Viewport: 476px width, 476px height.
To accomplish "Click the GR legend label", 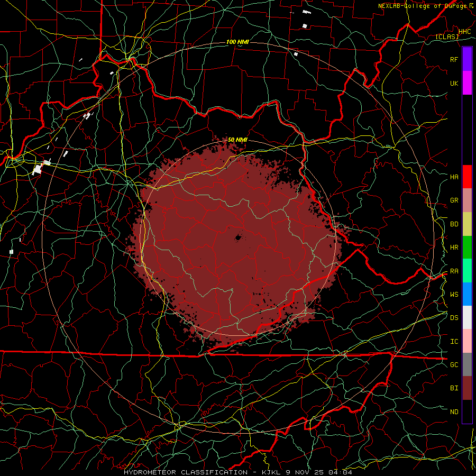I will (454, 200).
